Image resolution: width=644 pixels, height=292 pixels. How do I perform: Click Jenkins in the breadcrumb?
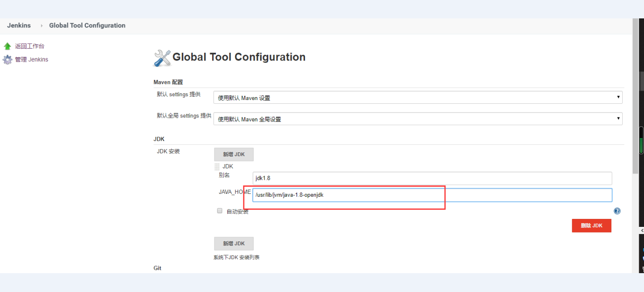pos(19,25)
